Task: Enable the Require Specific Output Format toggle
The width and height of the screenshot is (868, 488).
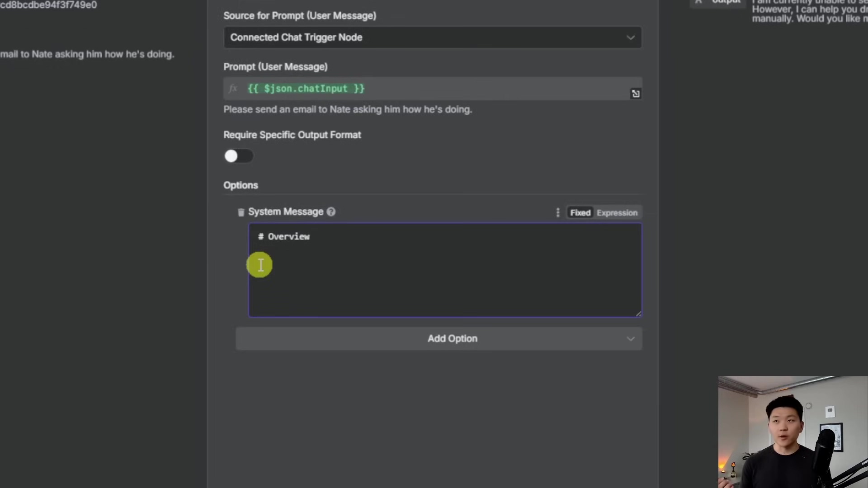Action: pyautogui.click(x=238, y=155)
